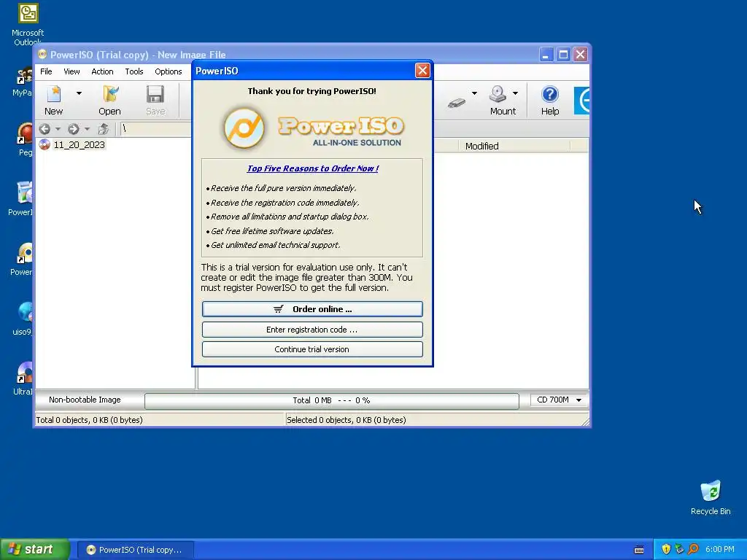747x560 pixels.
Task: Click PowerISO taskbar button
Action: (x=135, y=550)
